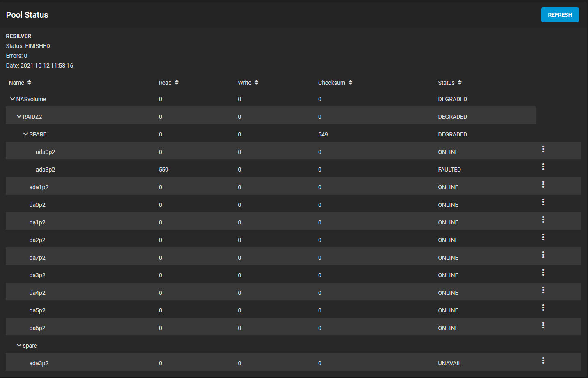Sort table by Status column
The width and height of the screenshot is (588, 378).
click(449, 83)
